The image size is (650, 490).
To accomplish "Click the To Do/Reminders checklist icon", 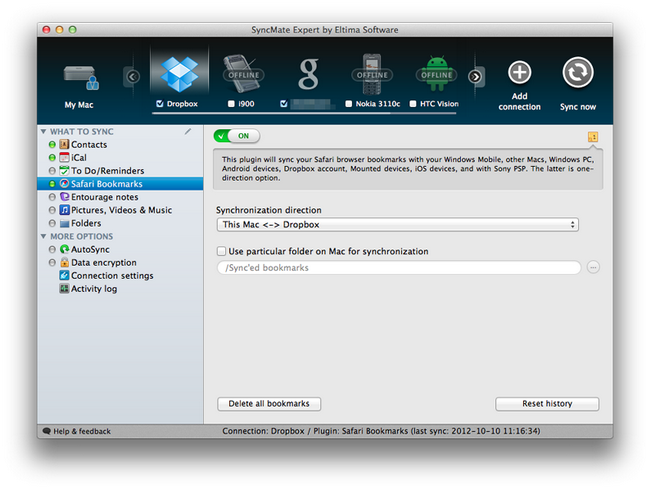I will tap(64, 170).
